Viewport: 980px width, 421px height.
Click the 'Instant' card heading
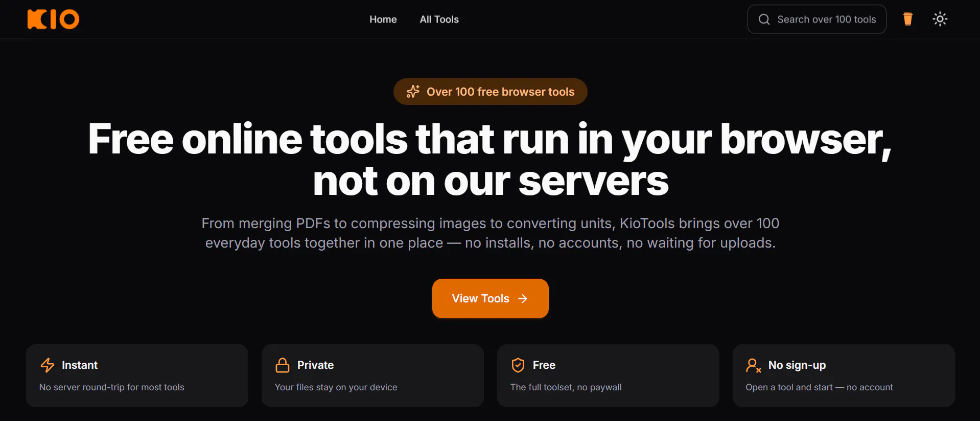[80, 365]
